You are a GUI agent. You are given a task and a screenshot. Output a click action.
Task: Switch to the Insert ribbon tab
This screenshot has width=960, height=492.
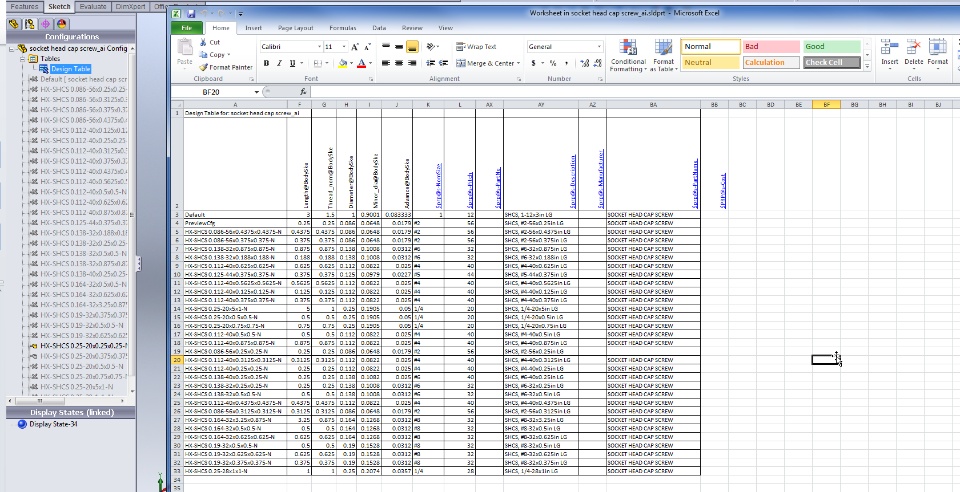tap(253, 28)
